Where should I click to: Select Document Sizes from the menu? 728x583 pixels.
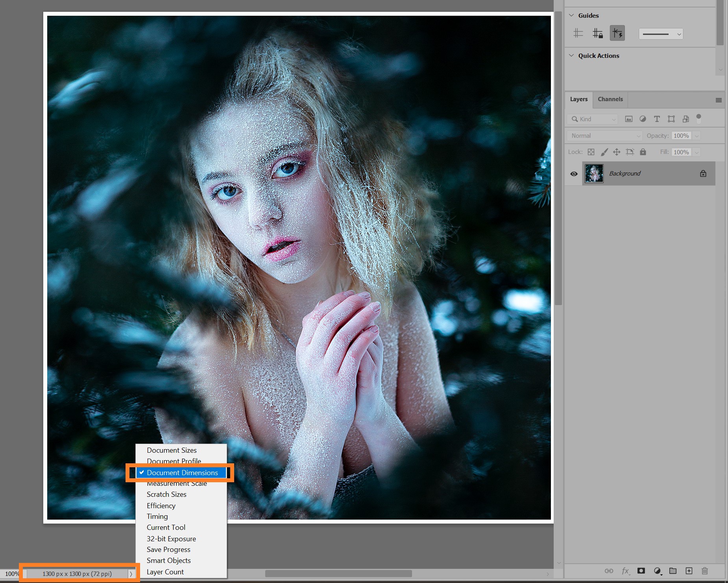pyautogui.click(x=172, y=450)
